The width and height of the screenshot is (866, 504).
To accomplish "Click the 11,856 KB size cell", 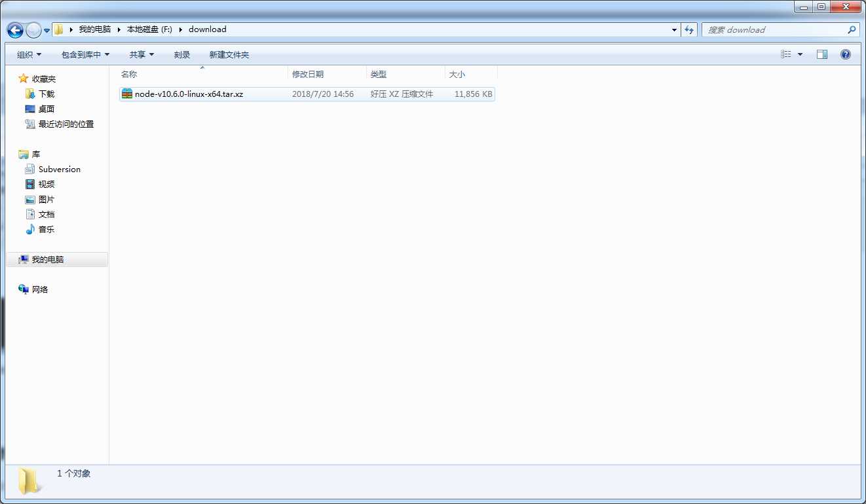I will (x=474, y=94).
